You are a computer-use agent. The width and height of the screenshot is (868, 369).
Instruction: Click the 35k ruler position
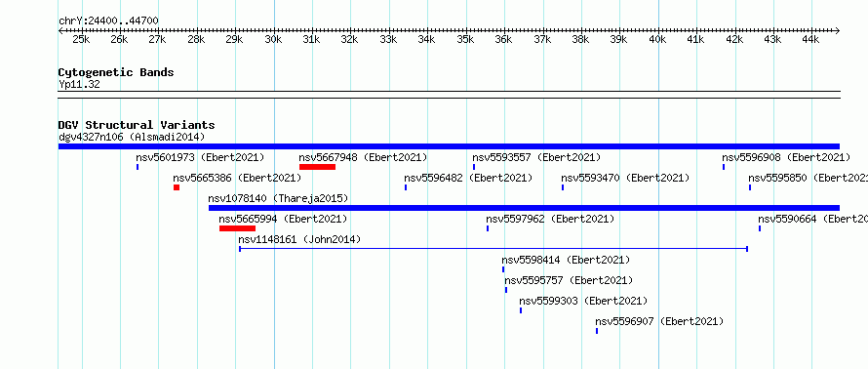[465, 40]
